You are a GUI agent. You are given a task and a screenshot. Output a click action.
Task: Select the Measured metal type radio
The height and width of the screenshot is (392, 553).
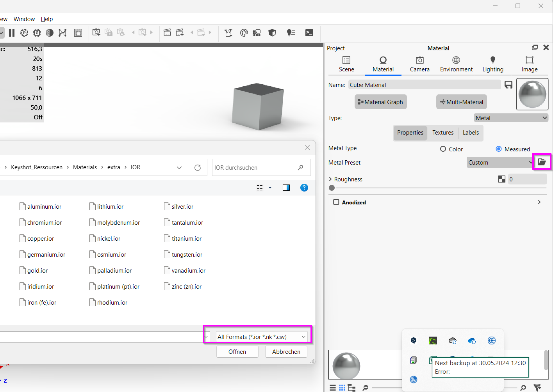tap(499, 149)
